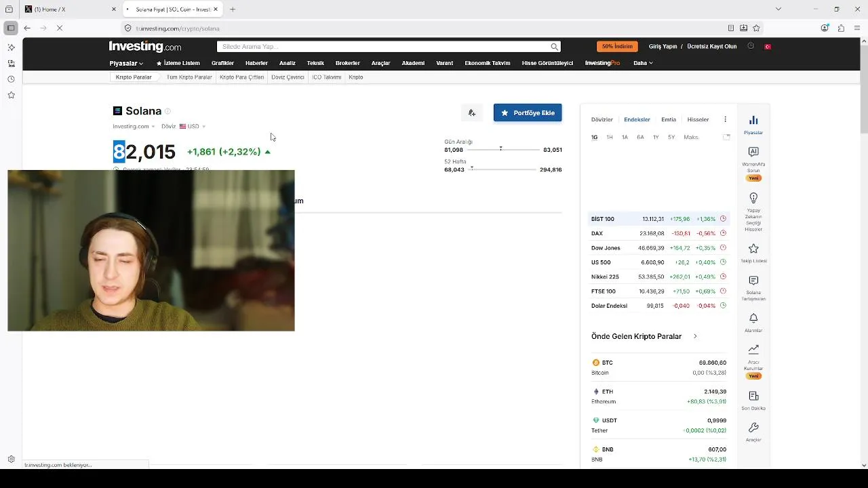868x488 pixels.
Task: Open browser account profile icon
Action: [825, 28]
